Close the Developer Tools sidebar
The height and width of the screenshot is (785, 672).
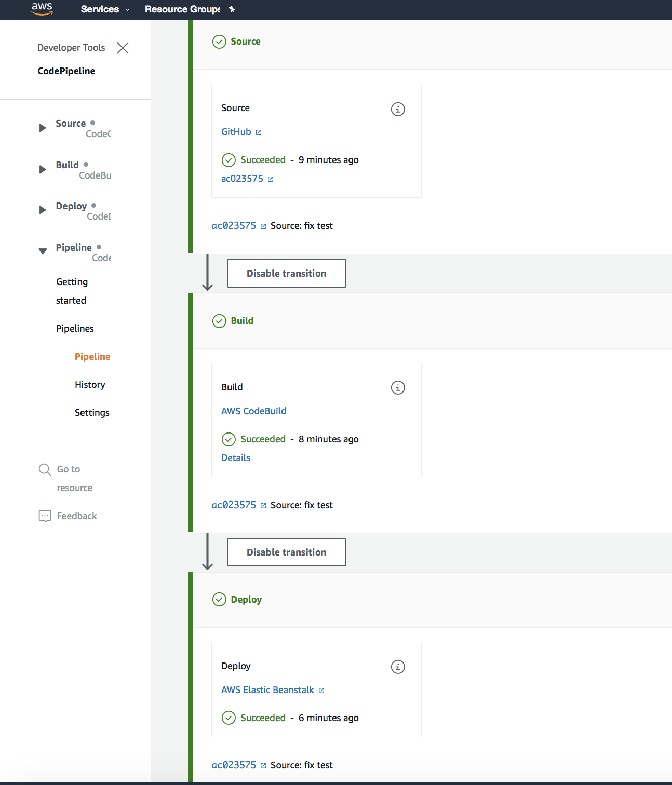123,48
